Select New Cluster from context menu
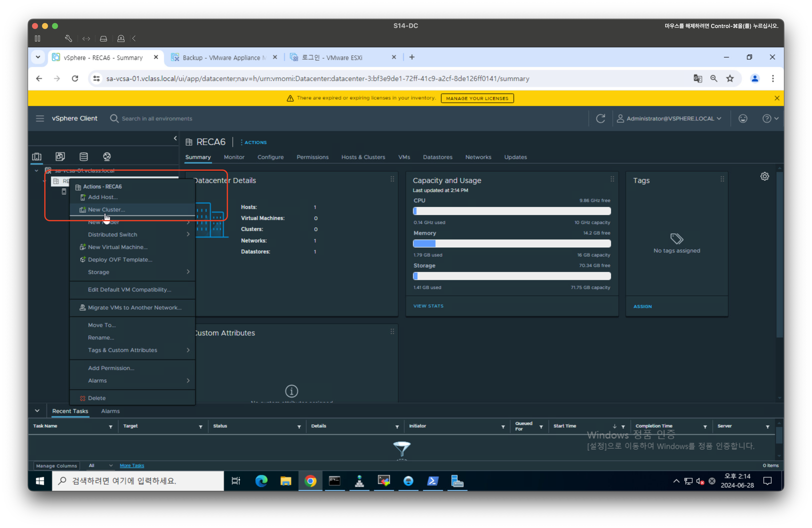The width and height of the screenshot is (812, 528). pyautogui.click(x=106, y=210)
